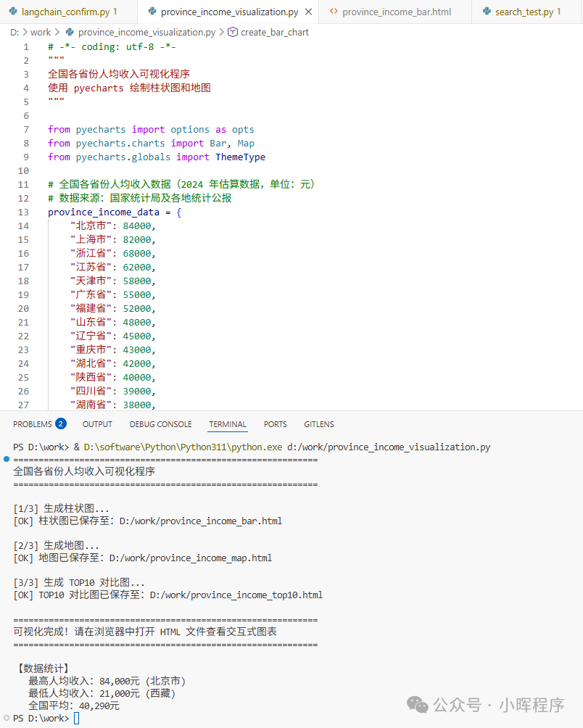
Task: Click the D:/work/province_income_top10.html path in terminal
Action: pyautogui.click(x=236, y=595)
